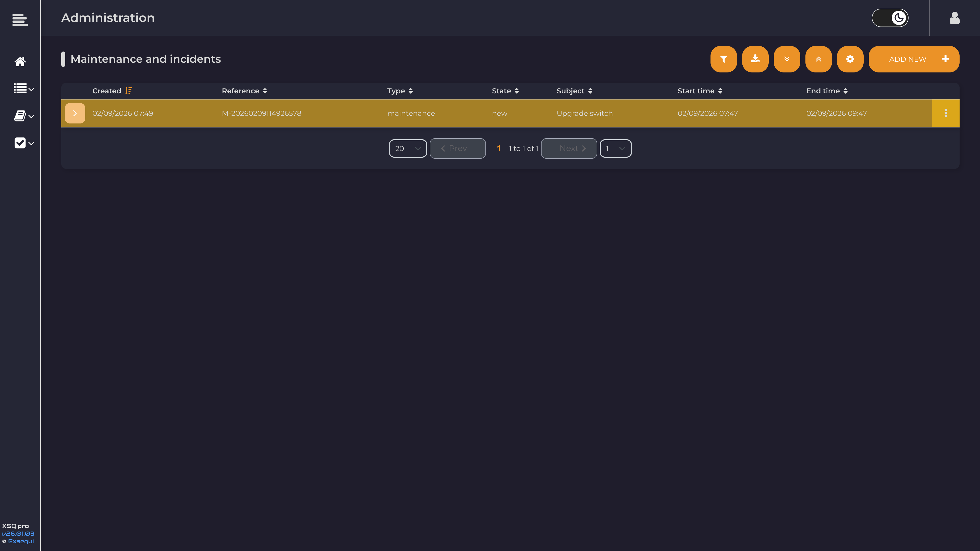Expand the maintenance row details chevron
Image resolution: width=980 pixels, height=551 pixels.
(75, 113)
